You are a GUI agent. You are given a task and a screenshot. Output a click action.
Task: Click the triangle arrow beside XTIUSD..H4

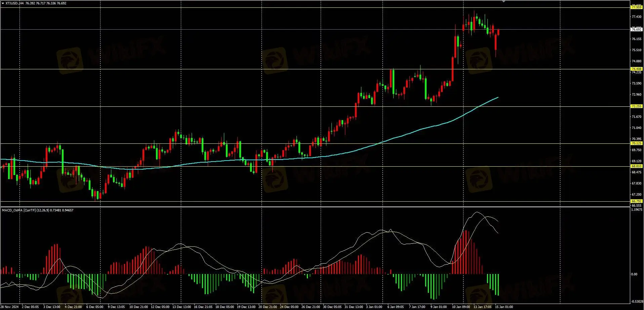[3, 3]
